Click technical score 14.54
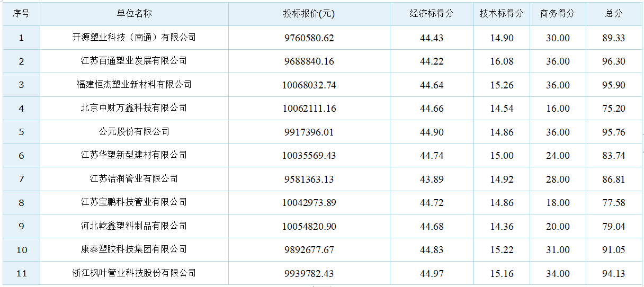The height and width of the screenshot is (287, 644). click(x=502, y=109)
